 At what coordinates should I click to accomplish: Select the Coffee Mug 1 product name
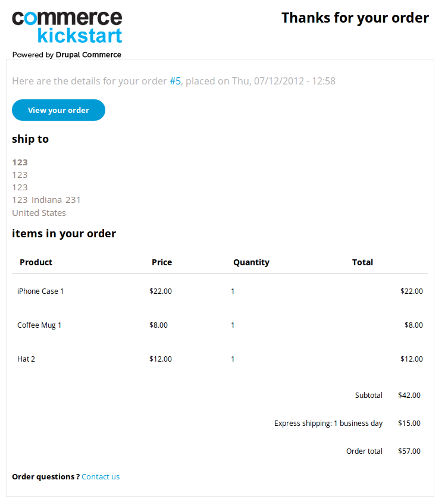tap(39, 325)
